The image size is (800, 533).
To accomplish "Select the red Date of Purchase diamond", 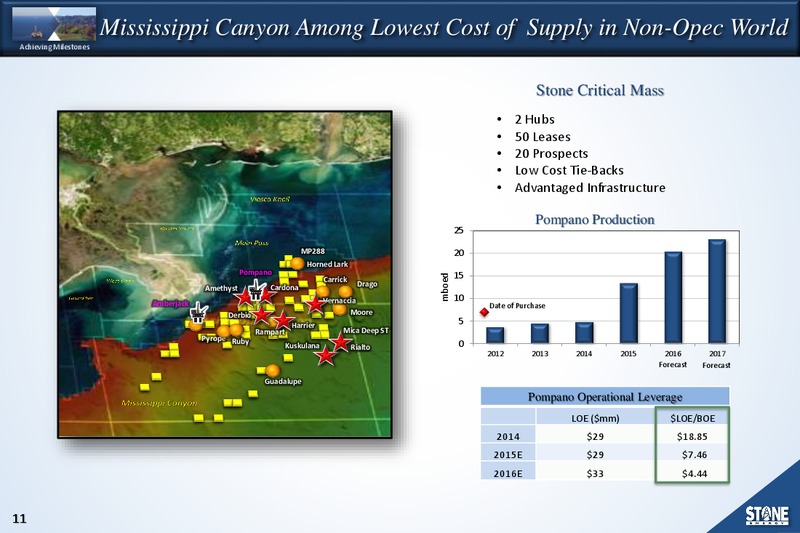I will point(484,312).
